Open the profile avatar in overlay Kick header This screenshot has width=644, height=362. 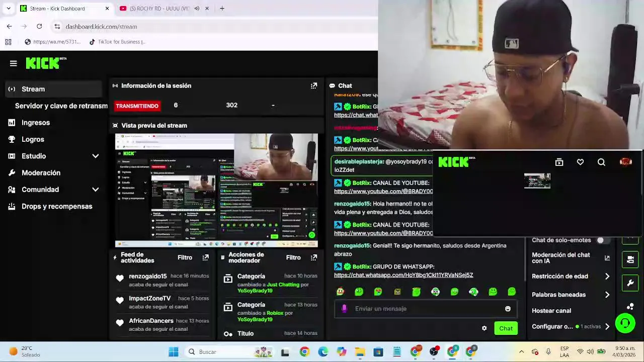point(626,162)
